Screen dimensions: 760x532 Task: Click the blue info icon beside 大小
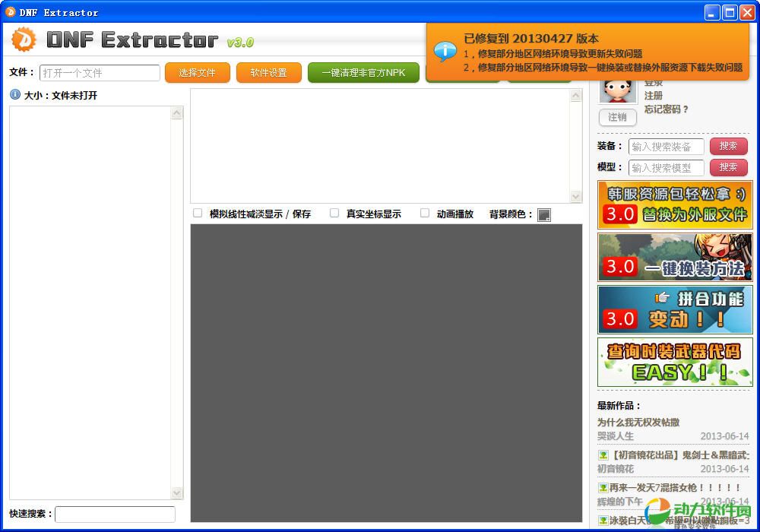pyautogui.click(x=14, y=95)
